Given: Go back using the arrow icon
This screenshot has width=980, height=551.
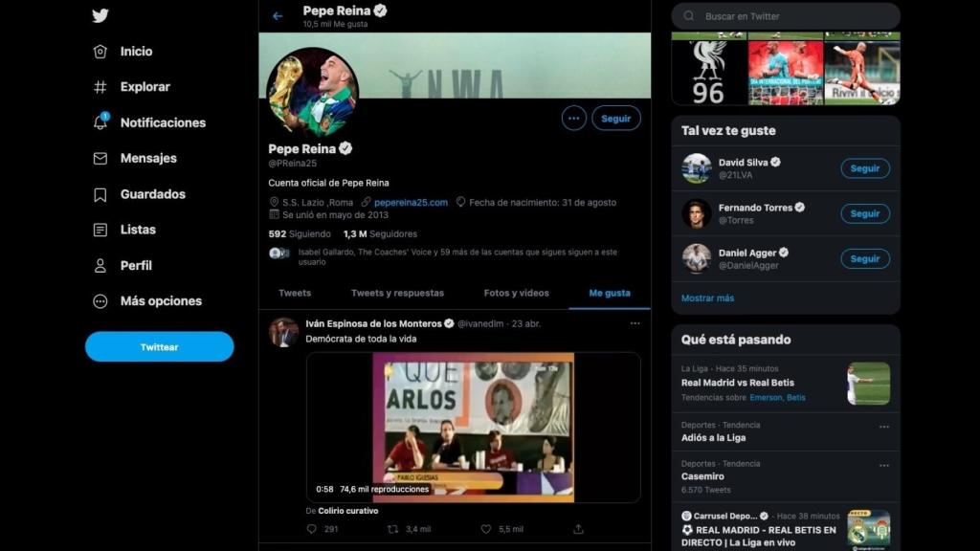Looking at the screenshot, I should tap(278, 16).
